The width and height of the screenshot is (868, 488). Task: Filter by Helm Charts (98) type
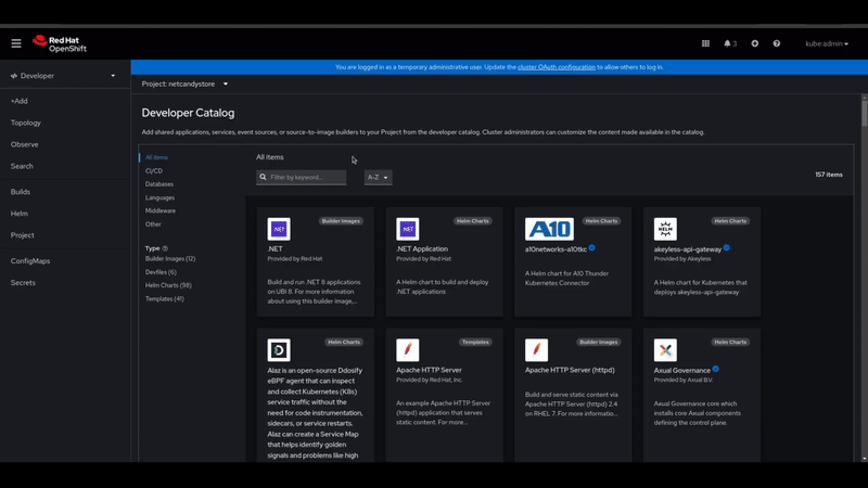[x=168, y=285]
